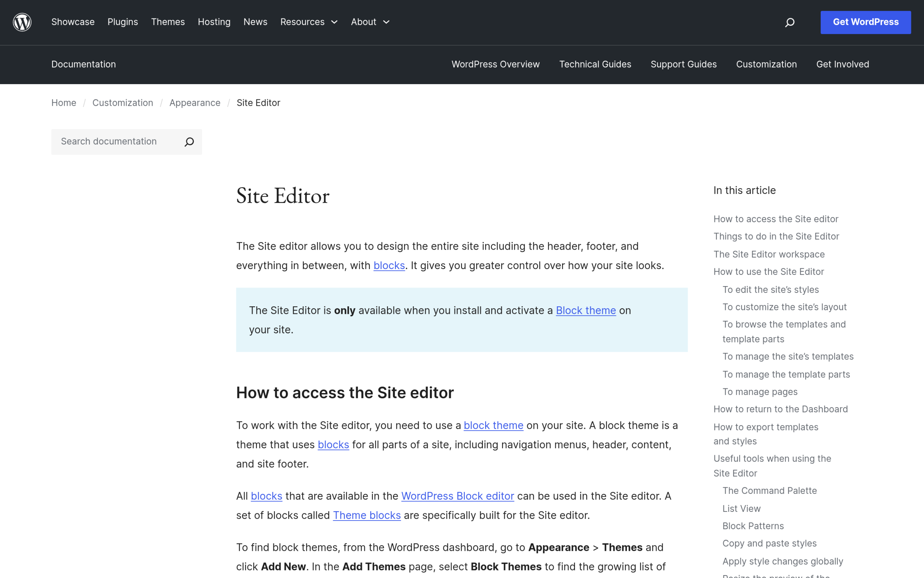The image size is (924, 578).
Task: Click the Get WordPress button
Action: 866,22
